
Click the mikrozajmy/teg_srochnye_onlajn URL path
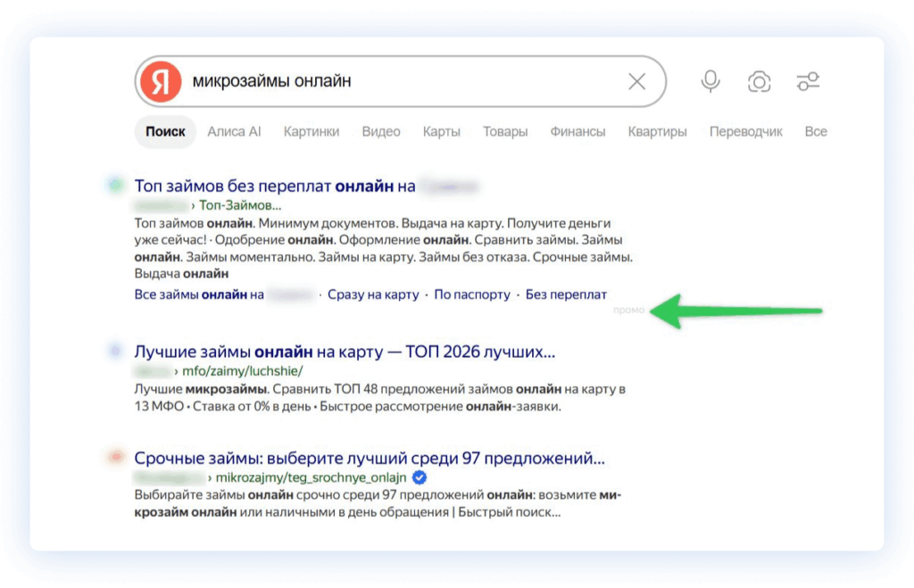[312, 478]
